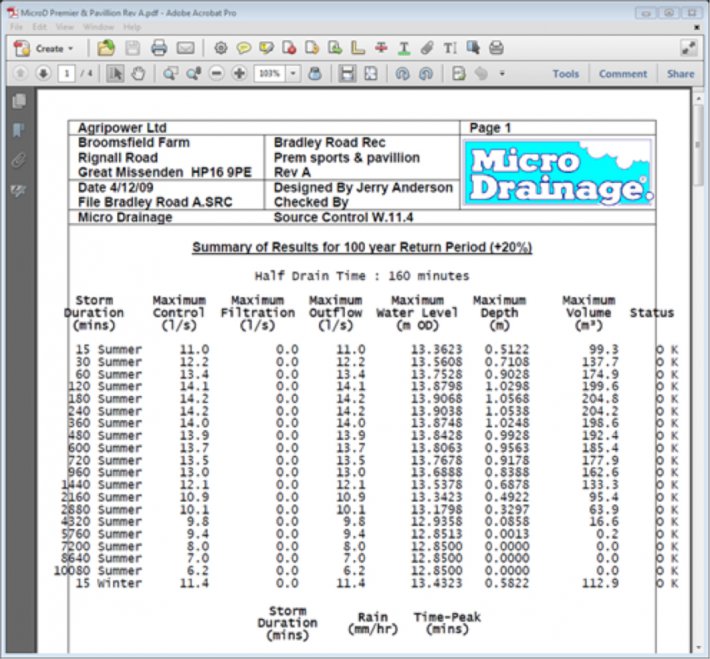Click the expand read mode arrows icon
This screenshot has width=710, height=659.
point(689,48)
